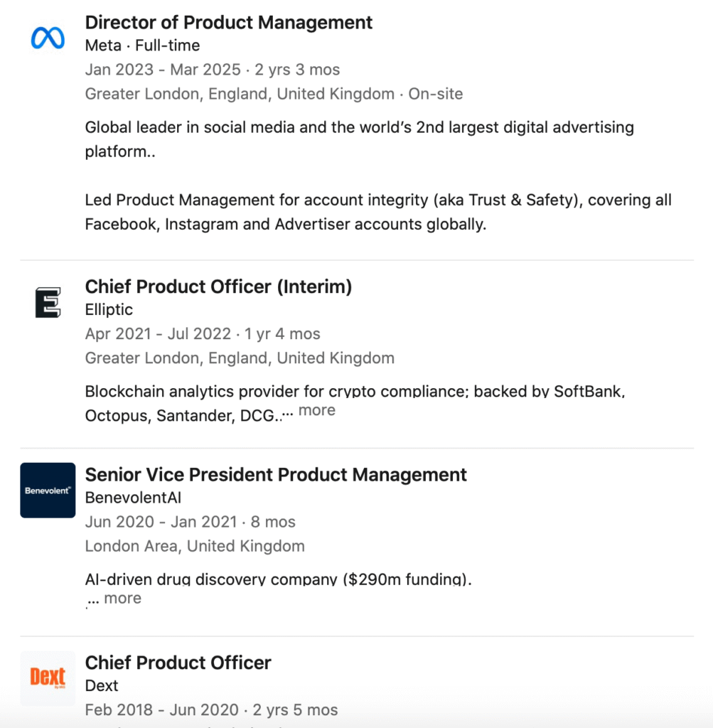
Task: Expand the Elliptic description with more
Action: coord(316,411)
